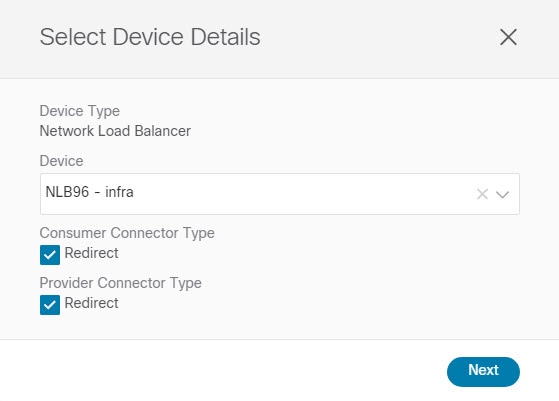
Task: Uncheck Redirect under Provider Connector Type
Action: pos(50,305)
